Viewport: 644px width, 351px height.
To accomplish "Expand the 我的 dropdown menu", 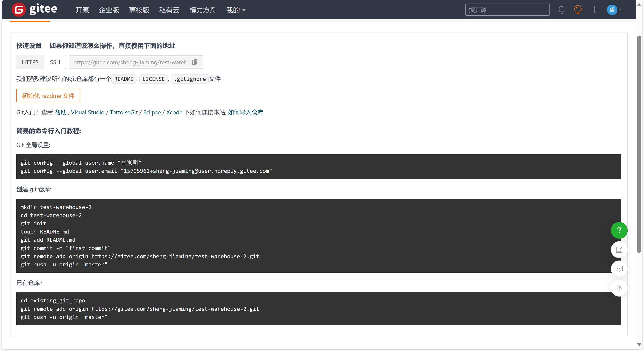I will pyautogui.click(x=236, y=10).
